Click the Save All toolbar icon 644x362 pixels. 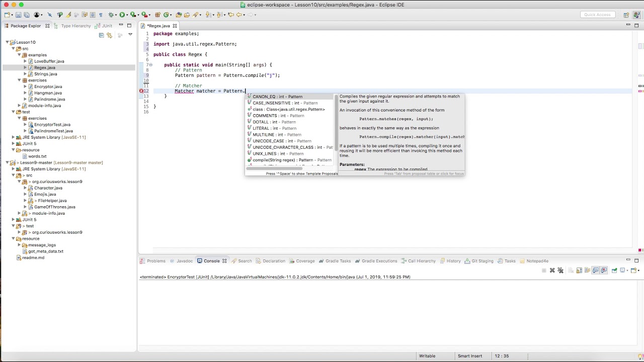pos(26,15)
